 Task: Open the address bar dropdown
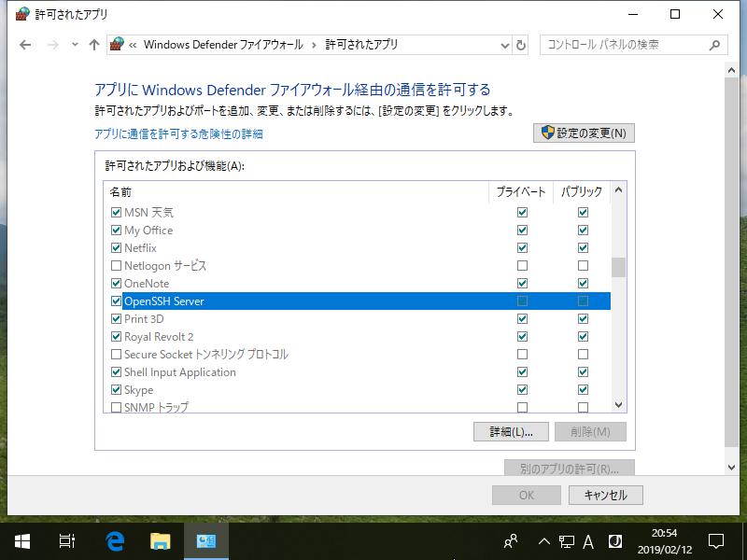504,44
